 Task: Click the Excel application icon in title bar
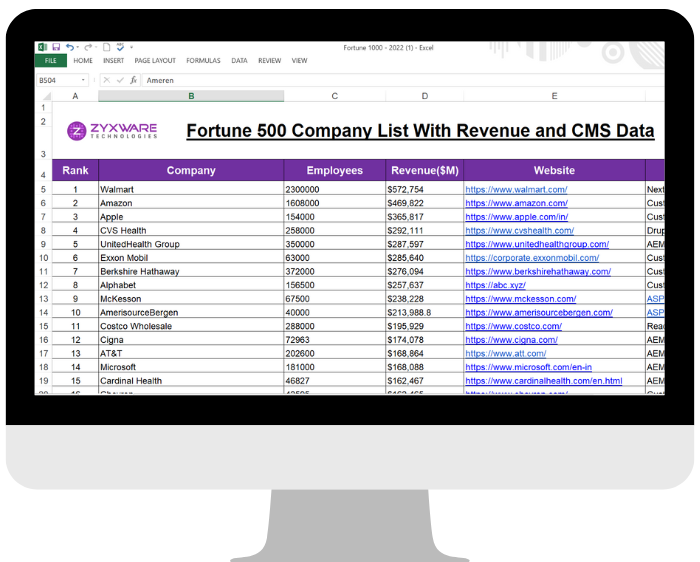(42, 47)
